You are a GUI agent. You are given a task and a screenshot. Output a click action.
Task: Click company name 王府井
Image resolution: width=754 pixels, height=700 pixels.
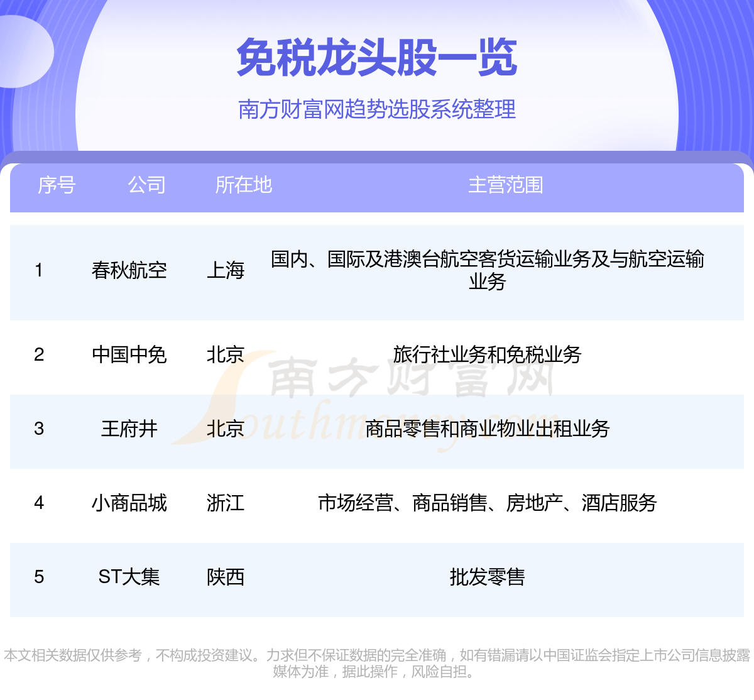pyautogui.click(x=129, y=429)
